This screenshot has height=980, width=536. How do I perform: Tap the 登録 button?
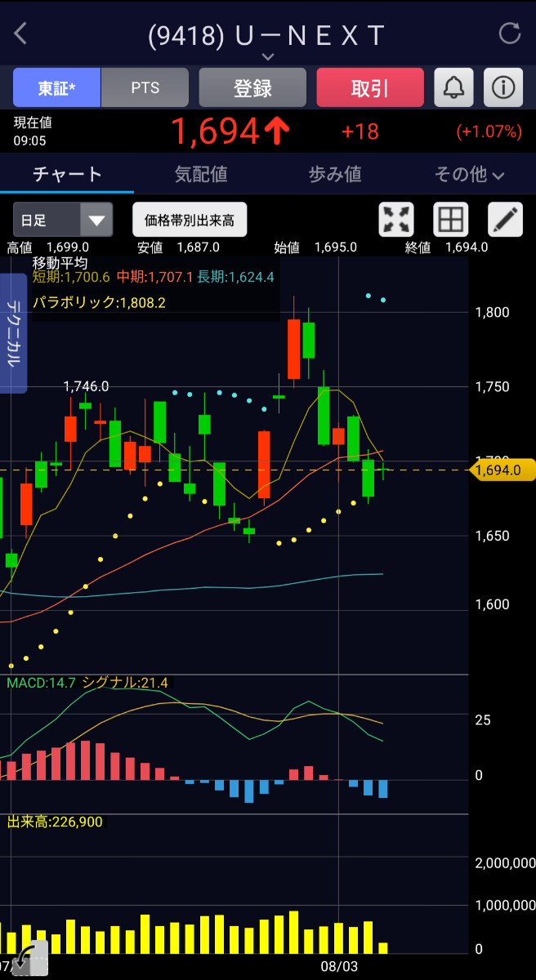tap(252, 87)
